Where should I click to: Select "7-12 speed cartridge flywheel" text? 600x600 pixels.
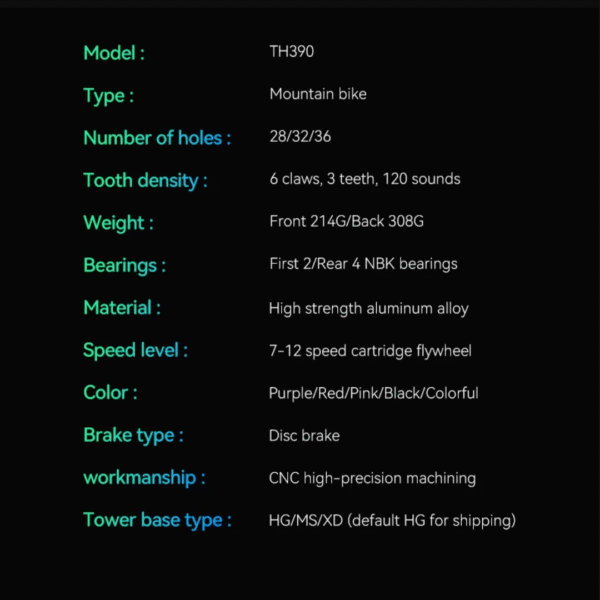click(x=370, y=351)
